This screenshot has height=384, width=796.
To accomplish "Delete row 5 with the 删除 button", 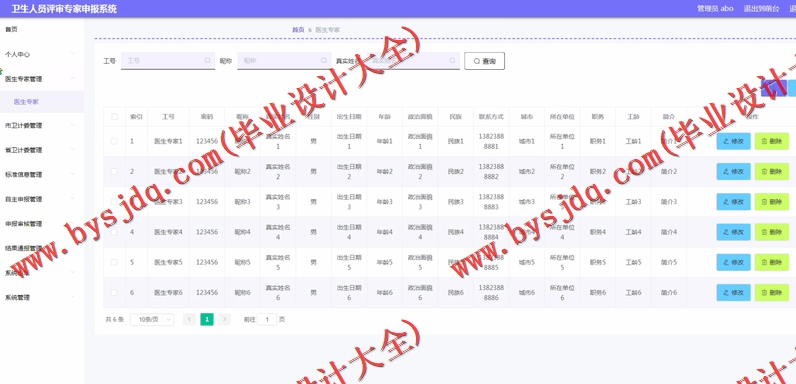I will click(772, 263).
